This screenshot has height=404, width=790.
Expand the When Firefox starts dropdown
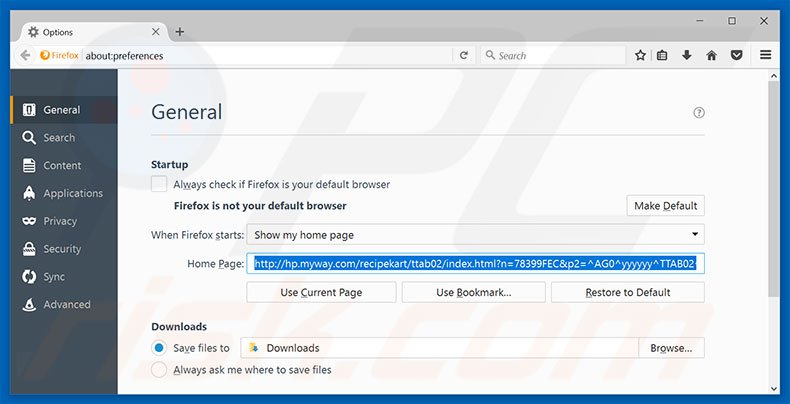coord(476,235)
